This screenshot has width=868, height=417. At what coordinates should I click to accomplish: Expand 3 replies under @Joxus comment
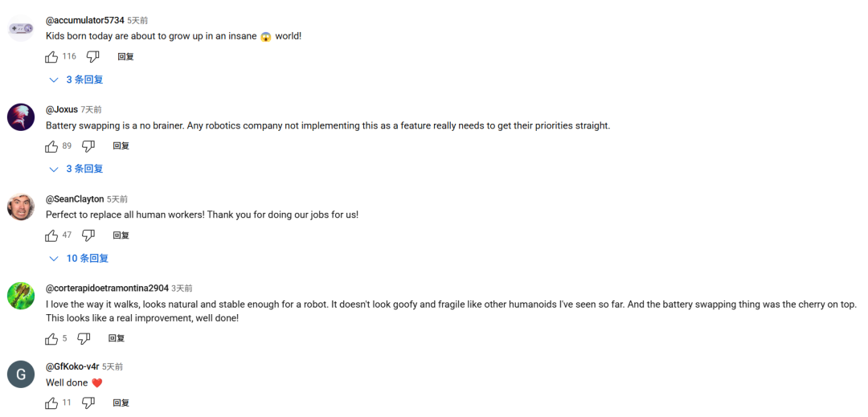[x=76, y=169]
